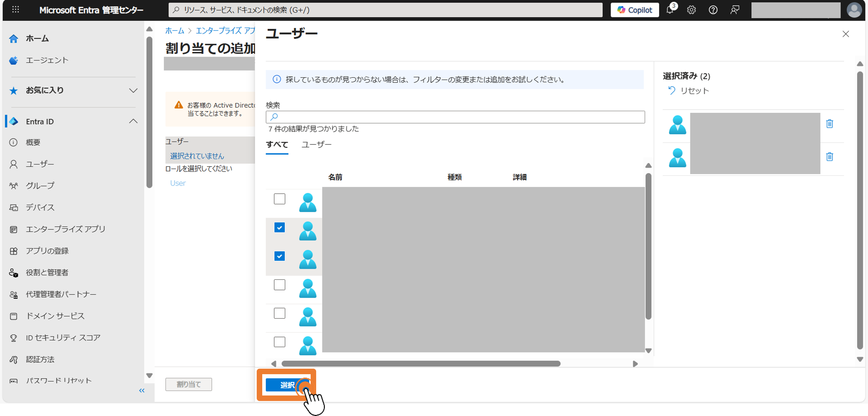This screenshot has width=868, height=416.
Task: Click the user list scroll right arrow
Action: tap(635, 364)
